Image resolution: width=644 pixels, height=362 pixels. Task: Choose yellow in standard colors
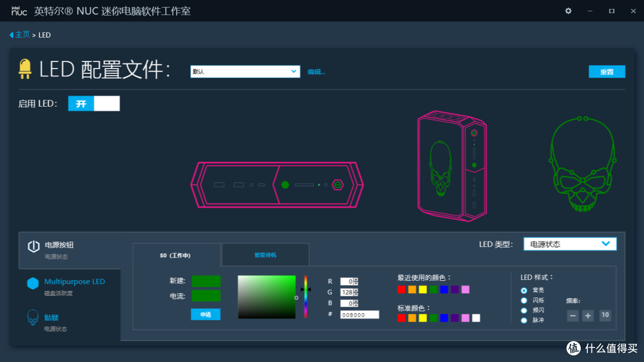point(423,318)
